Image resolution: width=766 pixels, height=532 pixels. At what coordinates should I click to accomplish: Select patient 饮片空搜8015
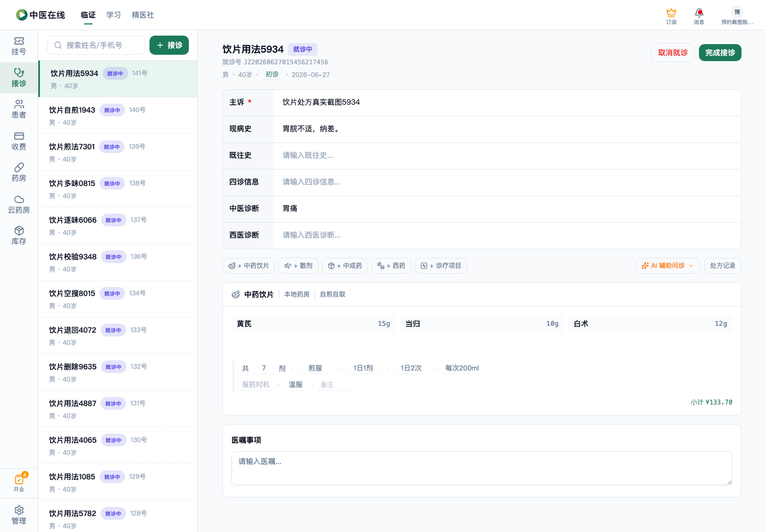pos(118,299)
